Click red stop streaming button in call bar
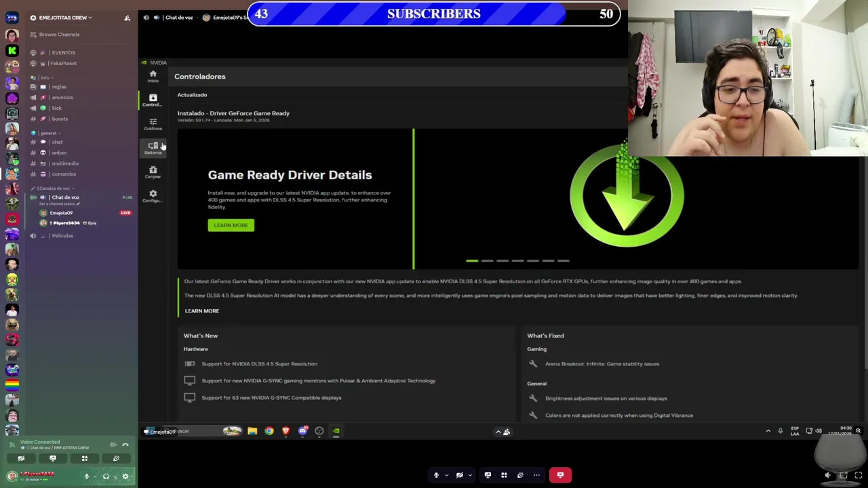868x488 pixels. coord(560,475)
